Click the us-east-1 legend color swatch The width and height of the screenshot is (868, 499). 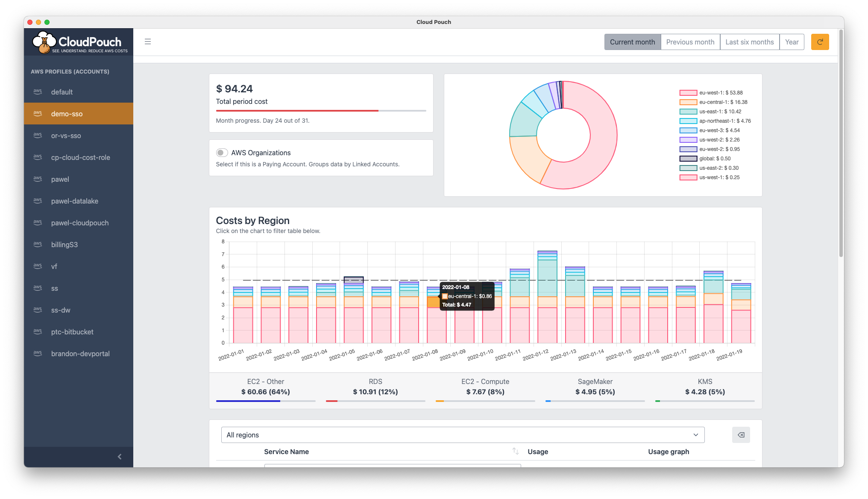click(x=688, y=112)
